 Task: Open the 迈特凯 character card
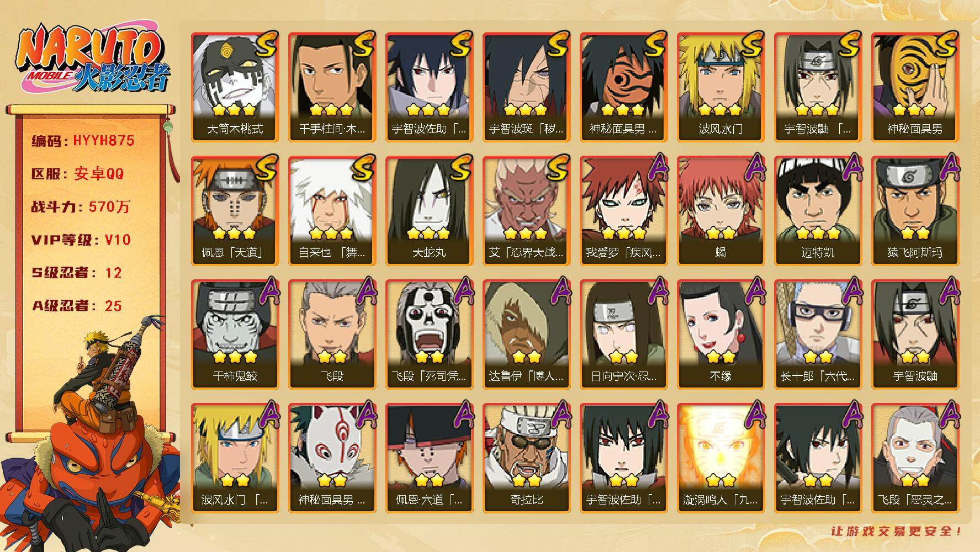tap(818, 210)
